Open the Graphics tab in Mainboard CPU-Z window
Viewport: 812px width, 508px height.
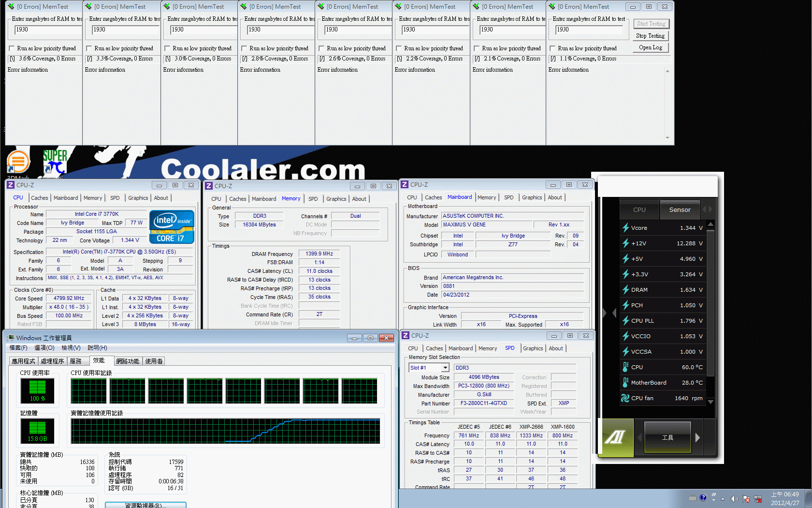[532, 197]
